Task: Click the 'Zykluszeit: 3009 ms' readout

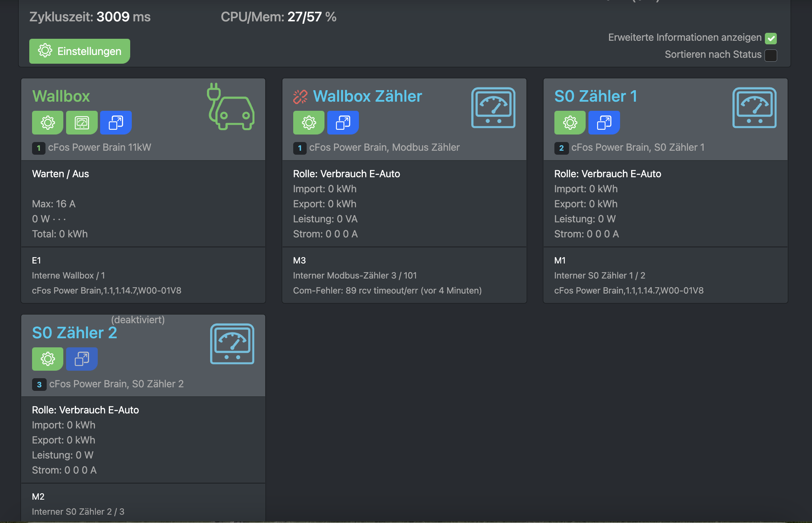Action: (x=90, y=17)
